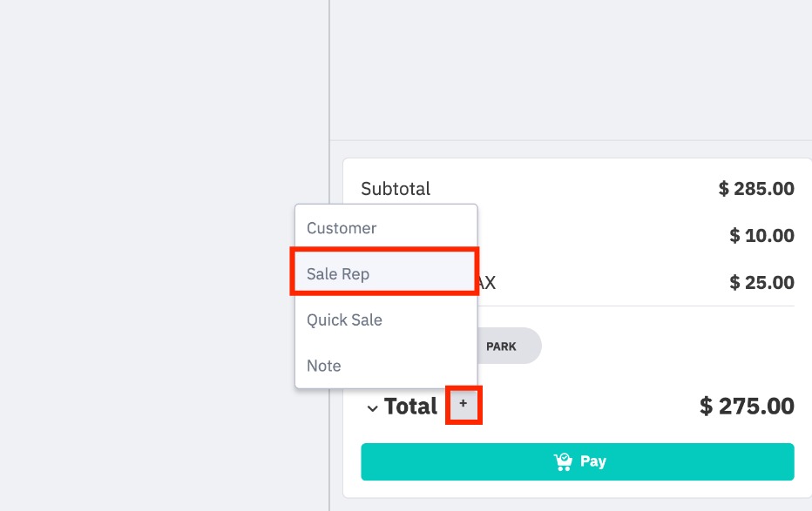Click the Pay button label

[593, 461]
